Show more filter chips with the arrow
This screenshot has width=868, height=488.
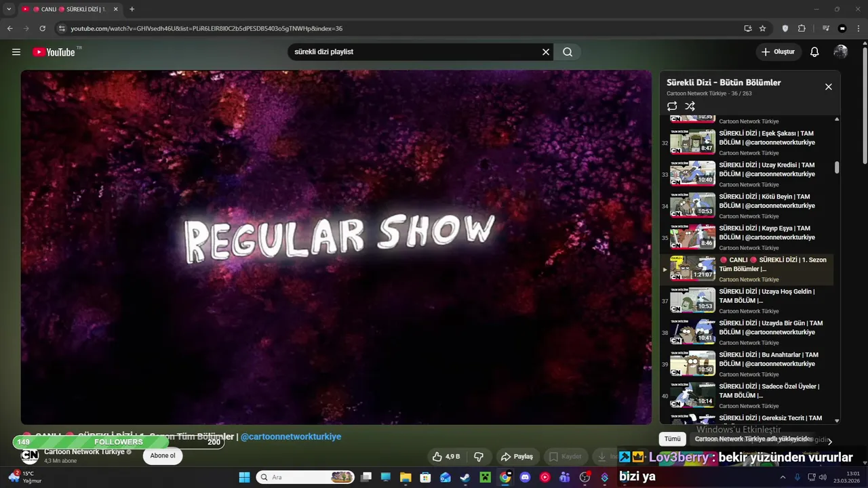point(829,441)
